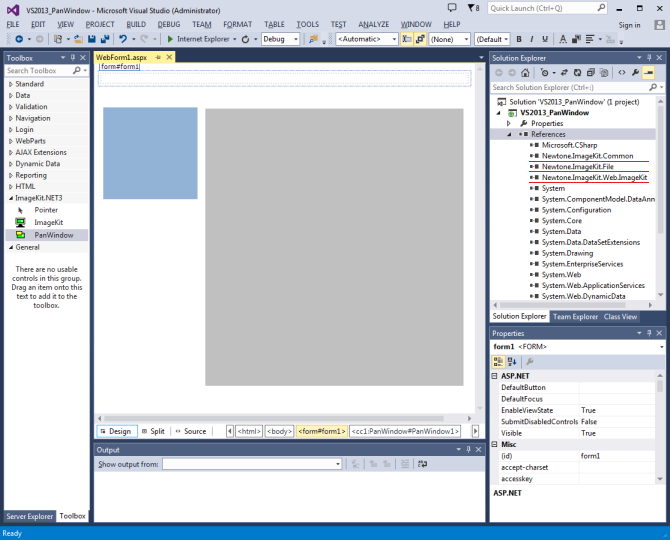Click the <html> tag navigator button

(x=249, y=431)
